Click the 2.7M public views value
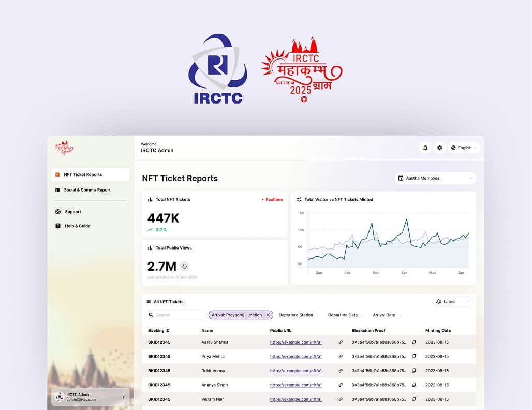The image size is (532, 410). coord(162,267)
